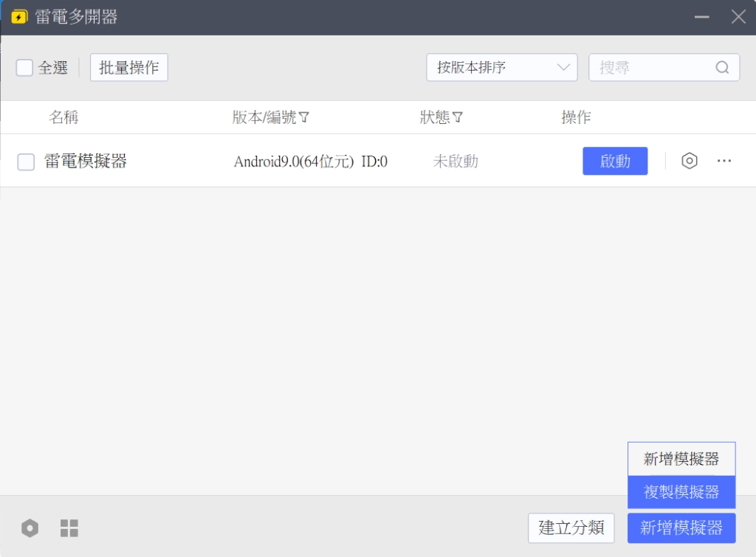Click the blue 新增模擬器 button at bottom right
Screen dimensions: 756x557
[x=681, y=527]
